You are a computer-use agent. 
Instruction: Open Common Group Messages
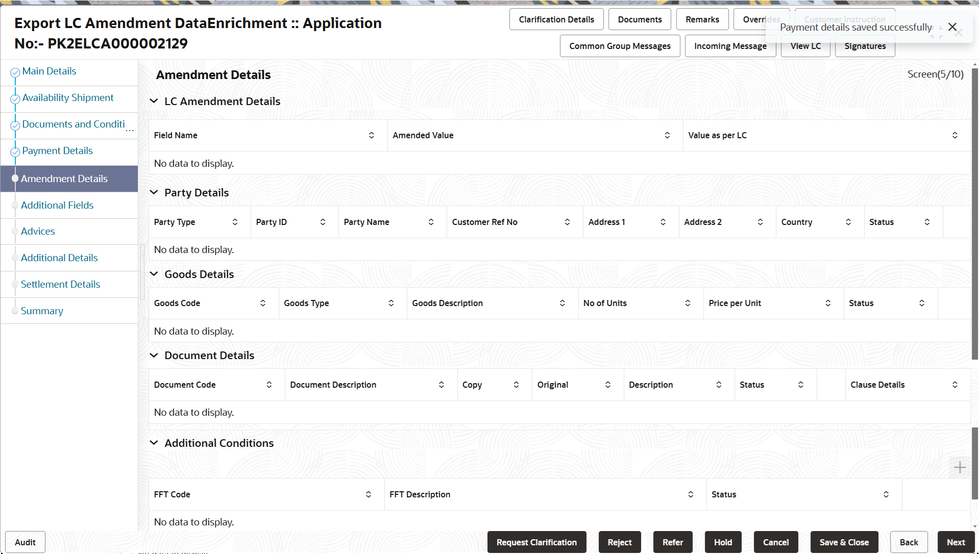[619, 46]
